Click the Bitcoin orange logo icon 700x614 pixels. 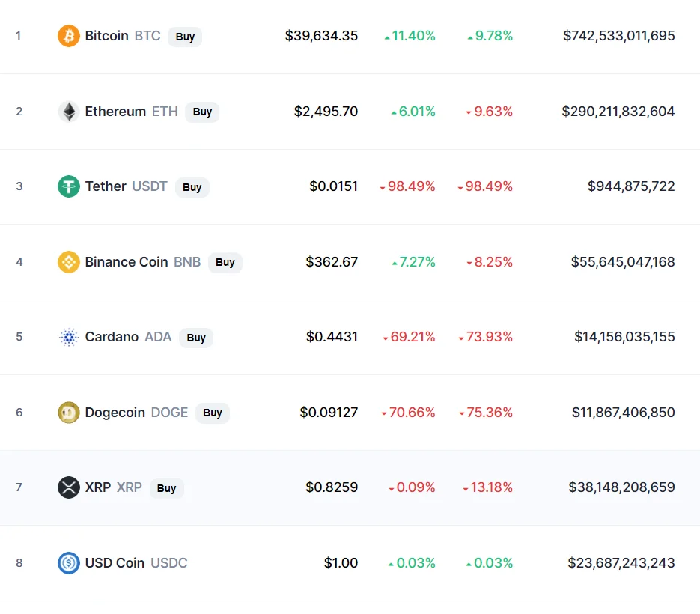point(69,36)
